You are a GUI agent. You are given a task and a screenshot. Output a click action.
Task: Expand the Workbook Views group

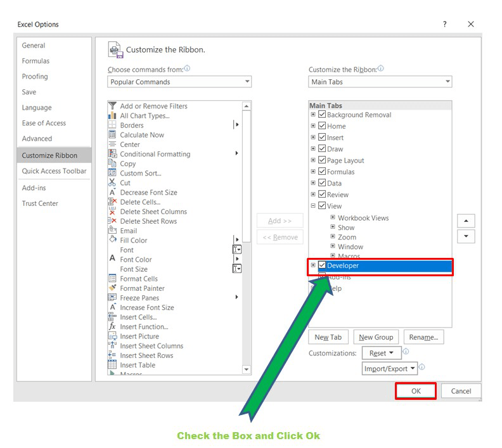click(333, 217)
